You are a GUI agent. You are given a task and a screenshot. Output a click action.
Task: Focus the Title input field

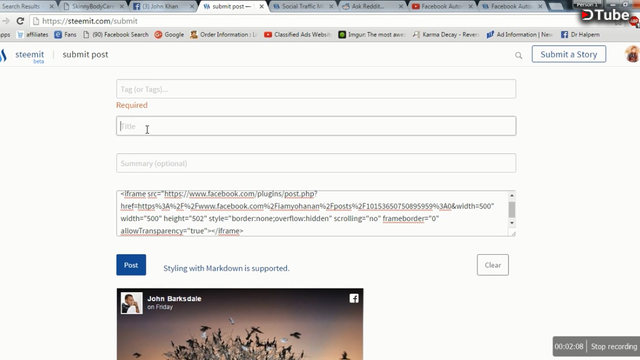(316, 126)
